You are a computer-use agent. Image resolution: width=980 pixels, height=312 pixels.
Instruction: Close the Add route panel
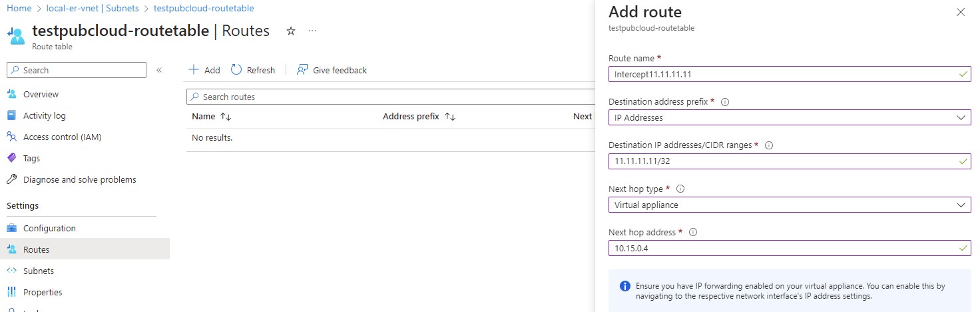(x=960, y=12)
